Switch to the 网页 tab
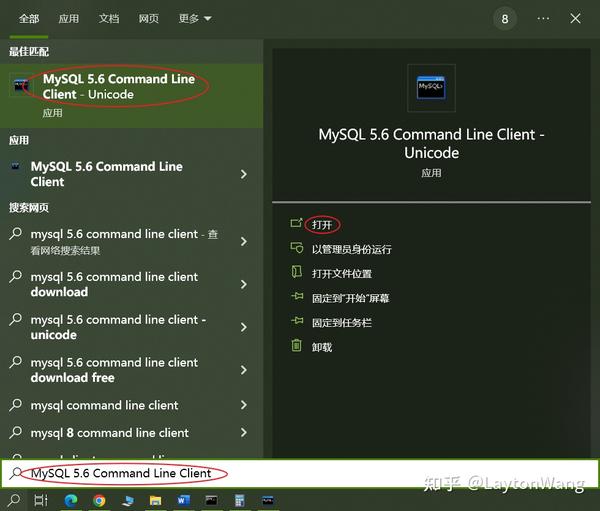The width and height of the screenshot is (600, 511). [x=149, y=18]
